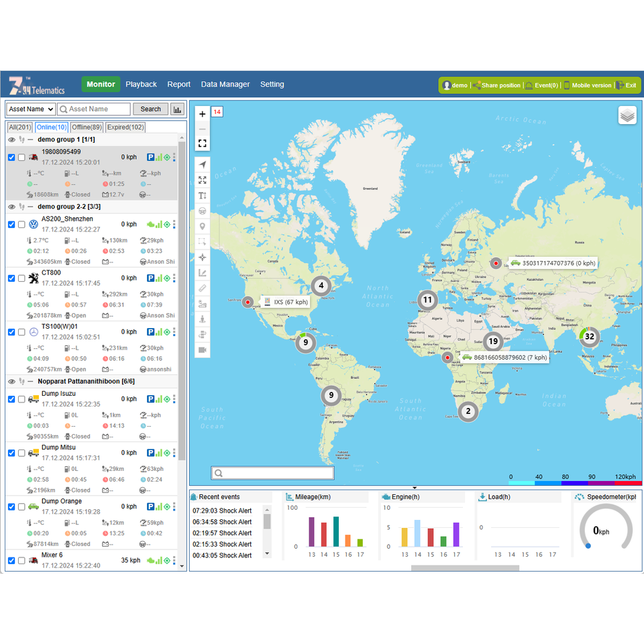Image resolution: width=644 pixels, height=644 pixels.
Task: Toggle visibility eye for demo group 2-2
Action: tap(11, 207)
